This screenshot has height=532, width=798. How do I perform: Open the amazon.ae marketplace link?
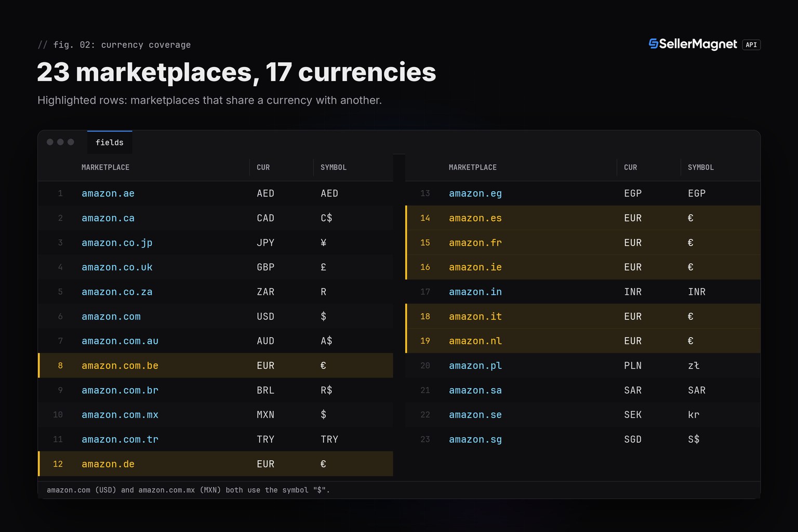108,193
